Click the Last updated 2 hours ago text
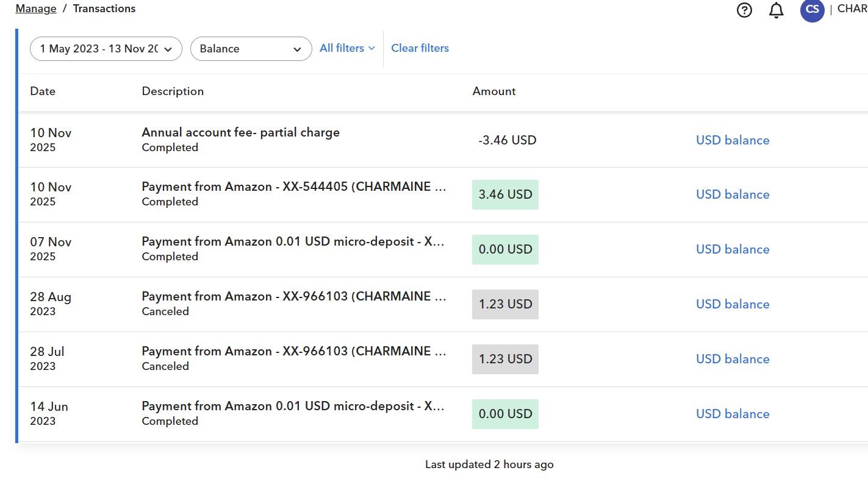The image size is (868, 498). (489, 464)
